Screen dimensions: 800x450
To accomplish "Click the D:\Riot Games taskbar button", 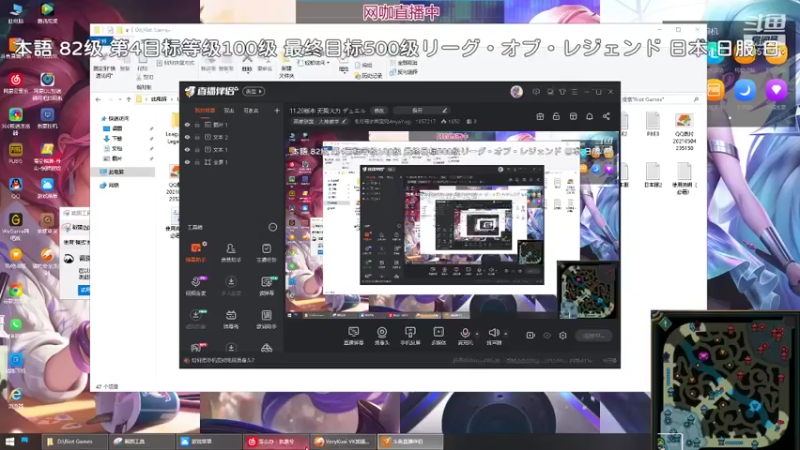I will (x=74, y=441).
